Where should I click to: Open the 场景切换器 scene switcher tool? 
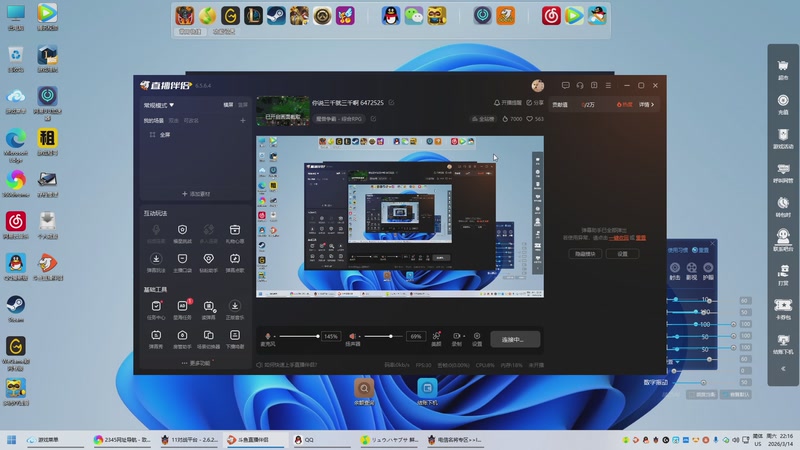(x=209, y=339)
